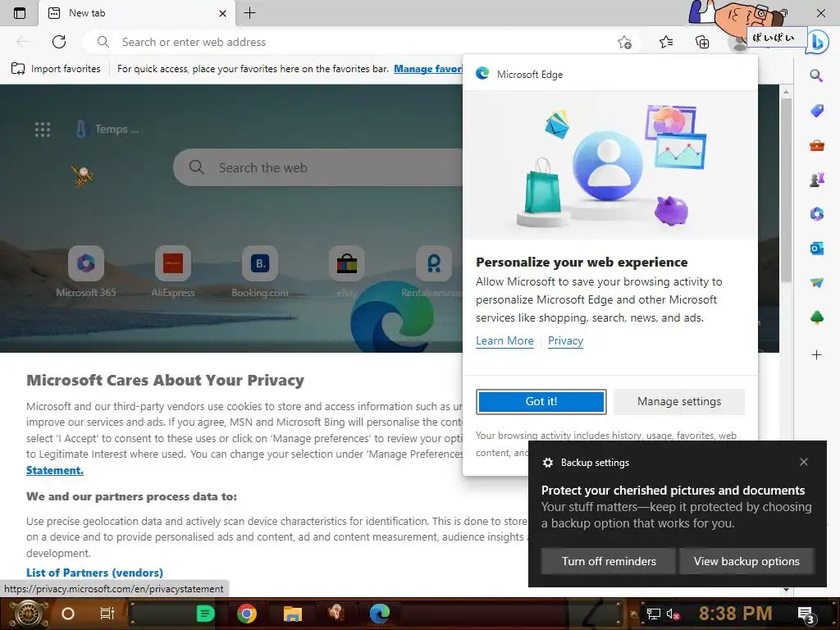Click the page vertical scrollbar thumb
This screenshot has height=630, width=840.
tap(786, 190)
